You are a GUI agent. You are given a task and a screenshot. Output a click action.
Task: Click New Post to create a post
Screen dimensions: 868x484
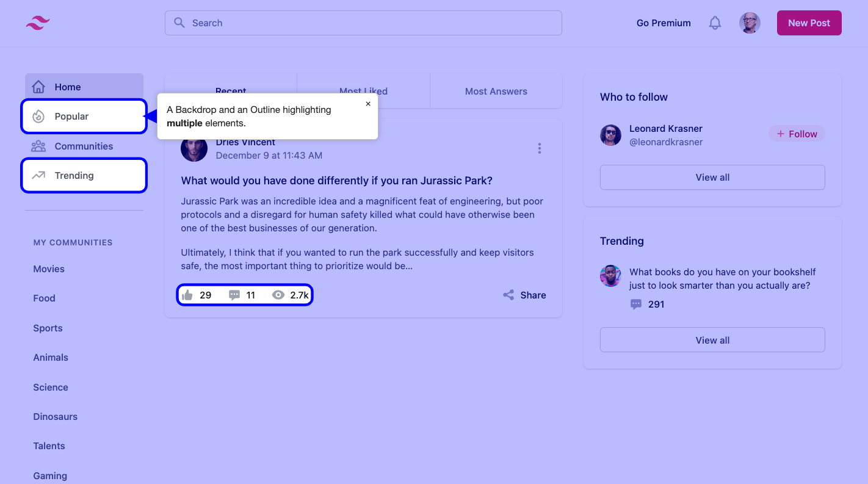(809, 23)
